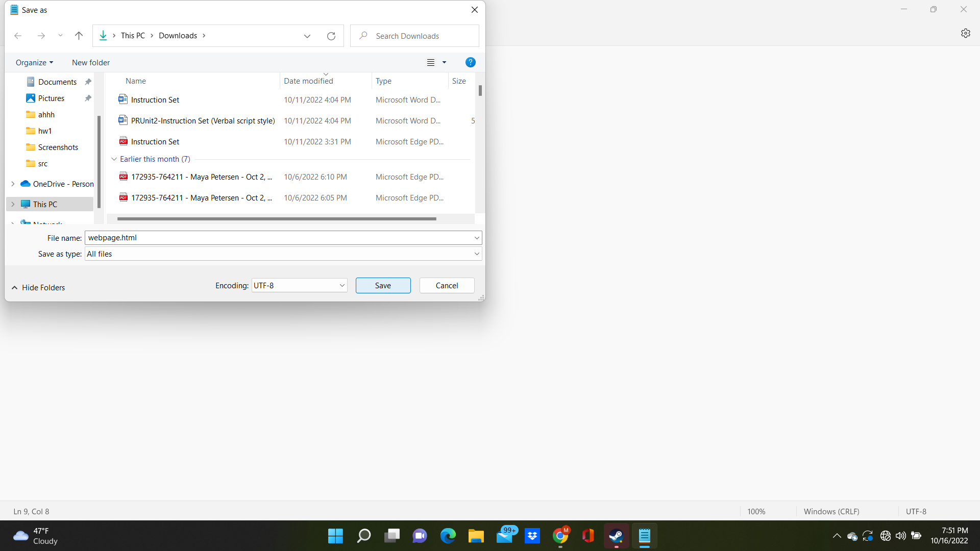Create a New folder
Screen dimensions: 980x551
pyautogui.click(x=90, y=62)
